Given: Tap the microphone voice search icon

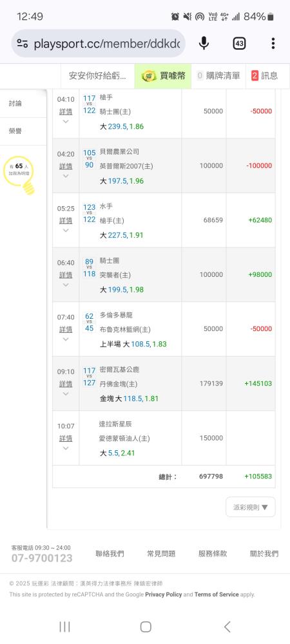Looking at the screenshot, I should [204, 43].
